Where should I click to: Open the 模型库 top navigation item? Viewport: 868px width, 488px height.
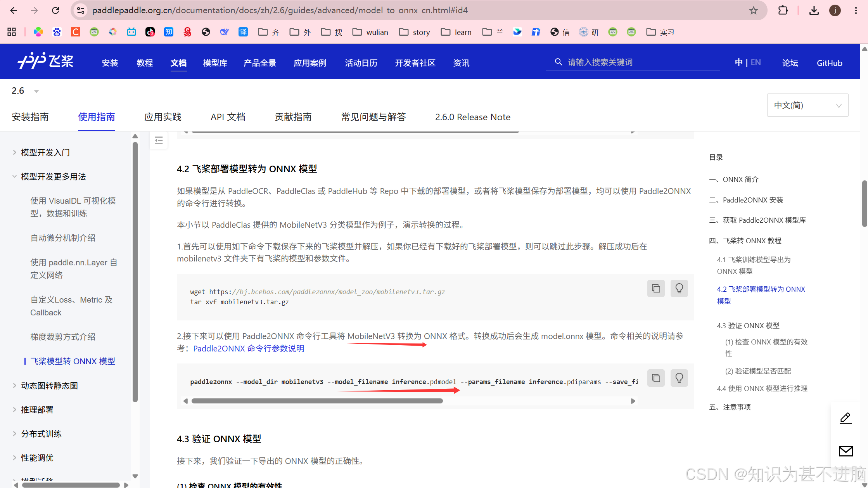pyautogui.click(x=215, y=63)
